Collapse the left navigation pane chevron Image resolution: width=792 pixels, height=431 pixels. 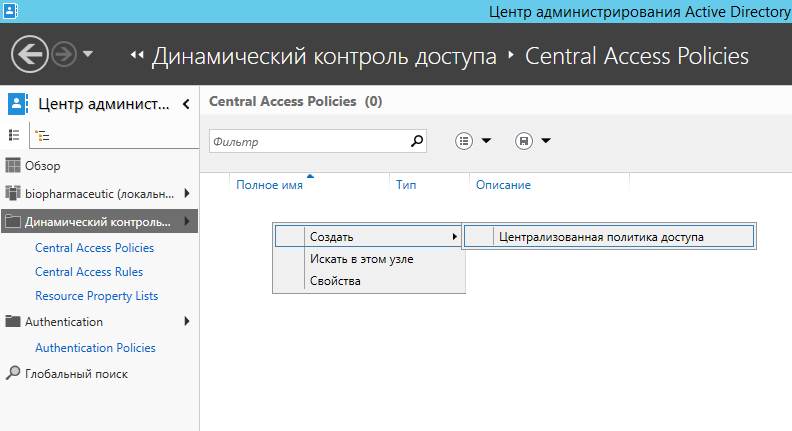186,104
